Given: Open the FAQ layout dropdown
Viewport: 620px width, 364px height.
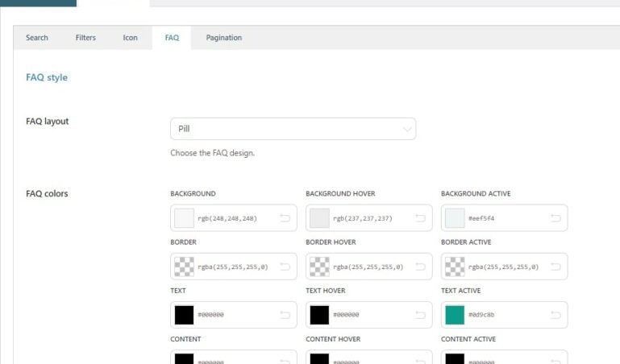Looking at the screenshot, I should tap(293, 129).
